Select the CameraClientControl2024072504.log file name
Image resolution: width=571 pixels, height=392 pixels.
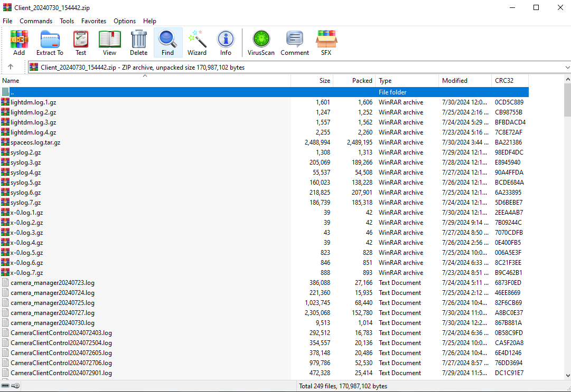tap(62, 343)
